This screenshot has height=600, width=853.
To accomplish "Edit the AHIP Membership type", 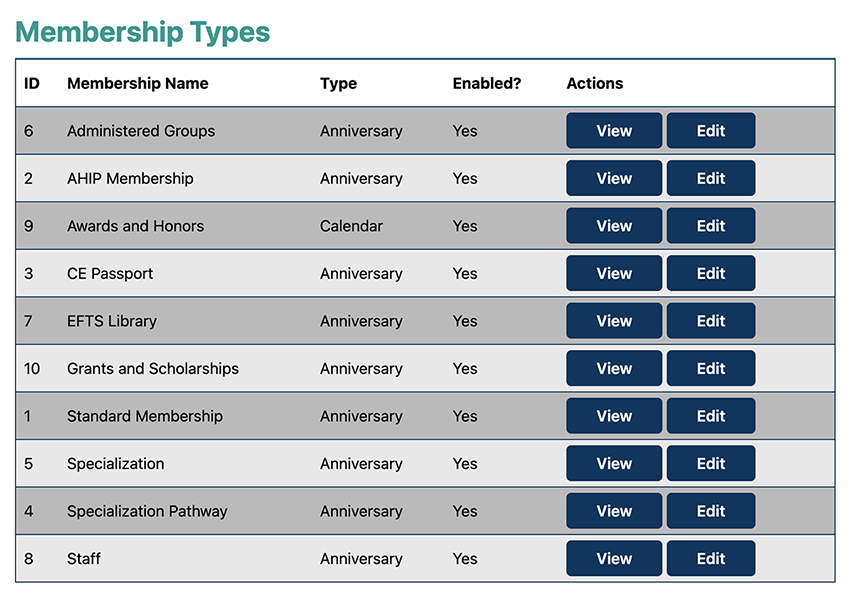I will pos(710,179).
